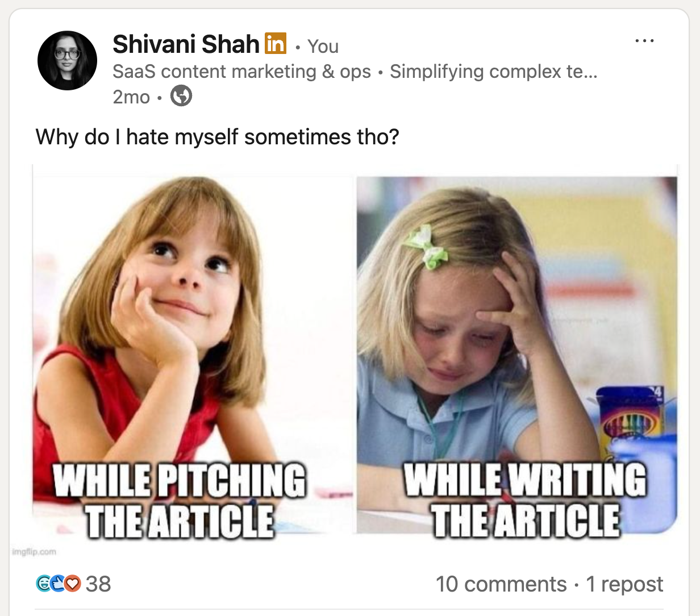Screen dimensions: 700x616
Task: Open the 10 comments link
Action: [501, 584]
